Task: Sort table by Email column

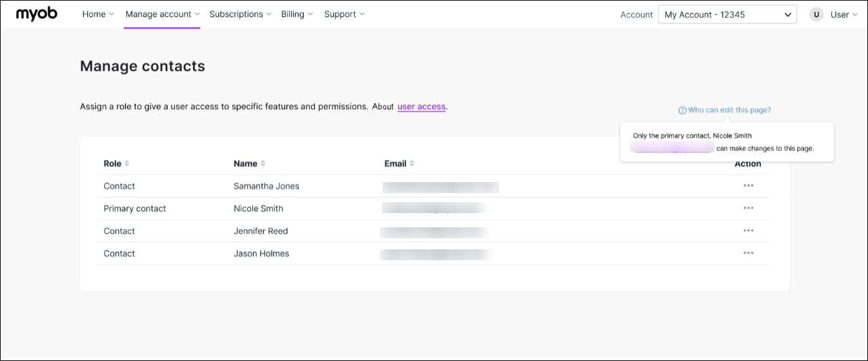Action: 399,163
